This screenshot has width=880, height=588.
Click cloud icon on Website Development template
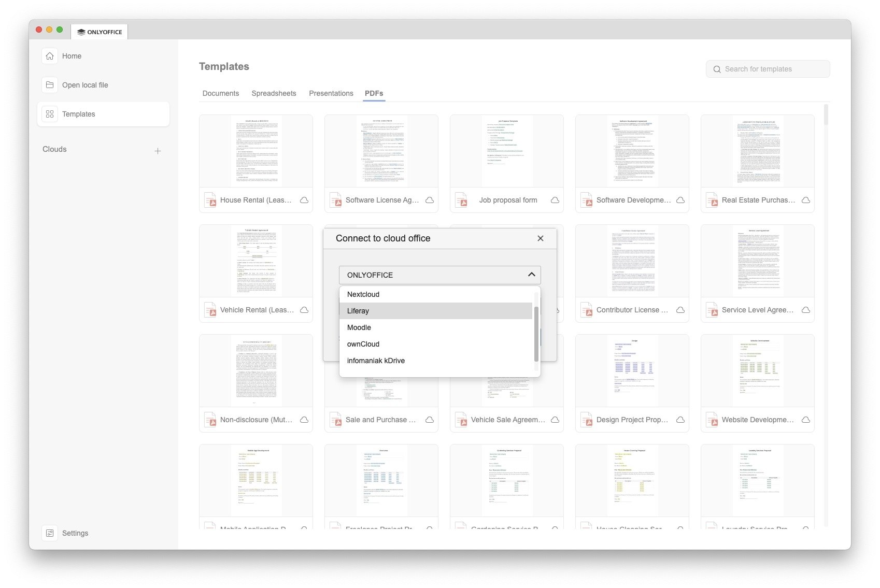pyautogui.click(x=806, y=420)
